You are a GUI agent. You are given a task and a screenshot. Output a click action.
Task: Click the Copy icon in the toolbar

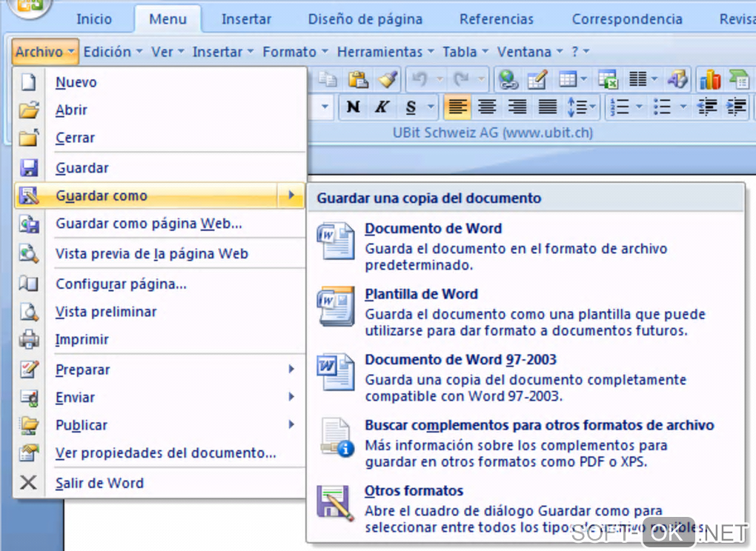(x=328, y=79)
